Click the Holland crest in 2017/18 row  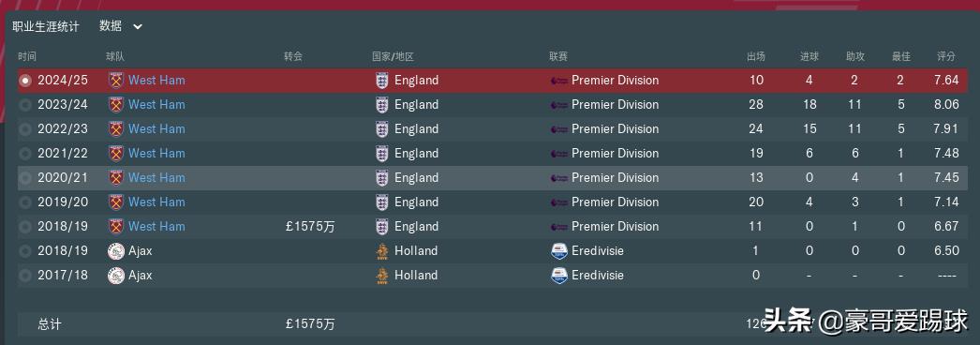coord(381,275)
